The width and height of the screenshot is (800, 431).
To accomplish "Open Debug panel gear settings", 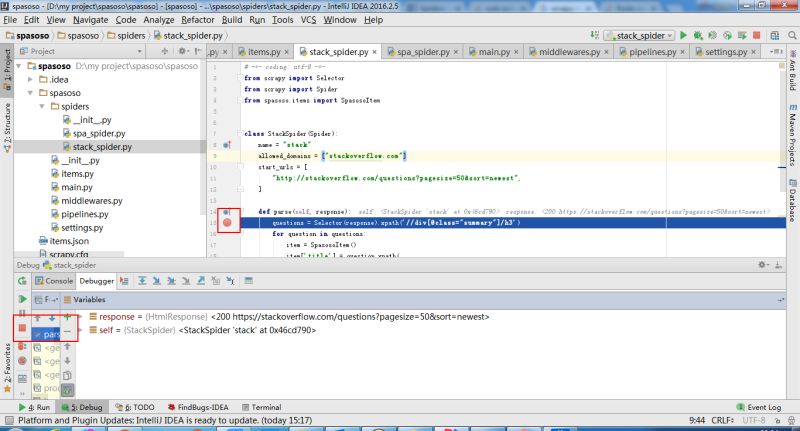I will 763,265.
